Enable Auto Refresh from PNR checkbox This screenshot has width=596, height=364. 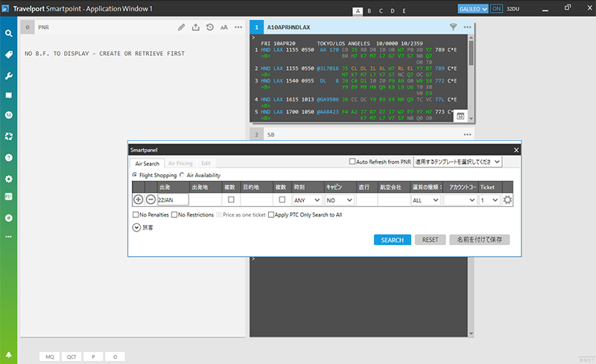tap(352, 162)
